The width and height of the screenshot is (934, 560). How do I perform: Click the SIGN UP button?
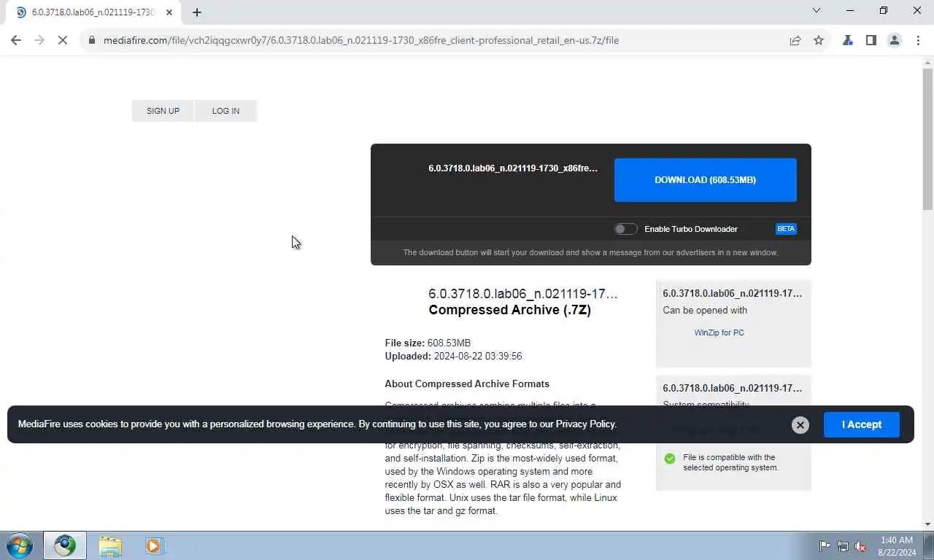163,111
